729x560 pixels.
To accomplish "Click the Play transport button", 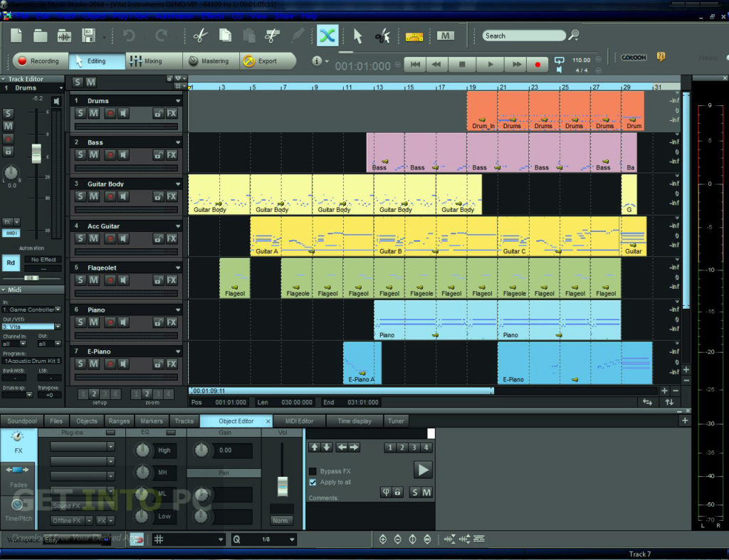I will tap(490, 65).
